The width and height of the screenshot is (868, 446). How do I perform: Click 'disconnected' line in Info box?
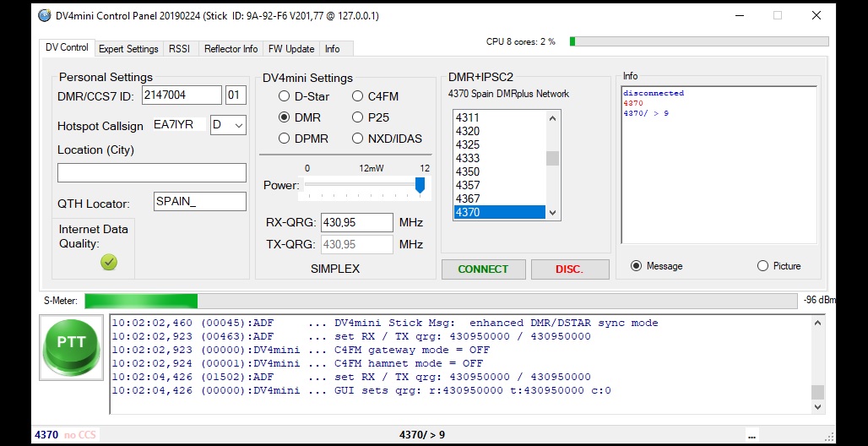pos(654,93)
